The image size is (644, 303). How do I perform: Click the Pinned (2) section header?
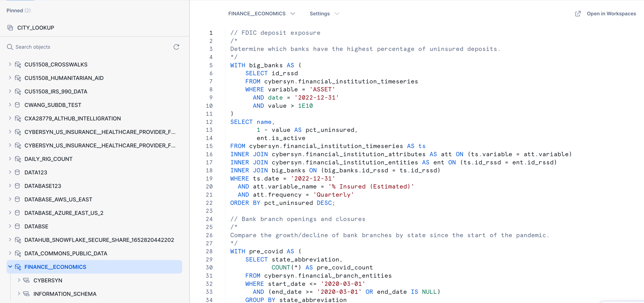pyautogui.click(x=19, y=10)
